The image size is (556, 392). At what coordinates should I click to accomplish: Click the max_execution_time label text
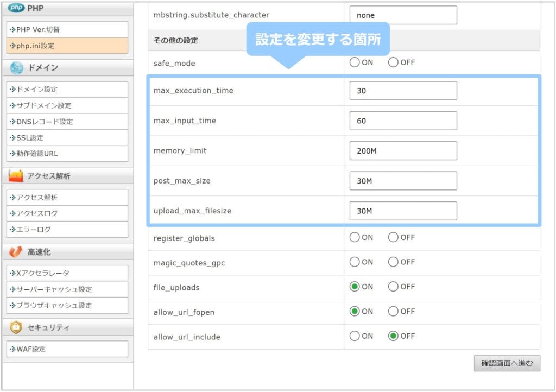[193, 91]
